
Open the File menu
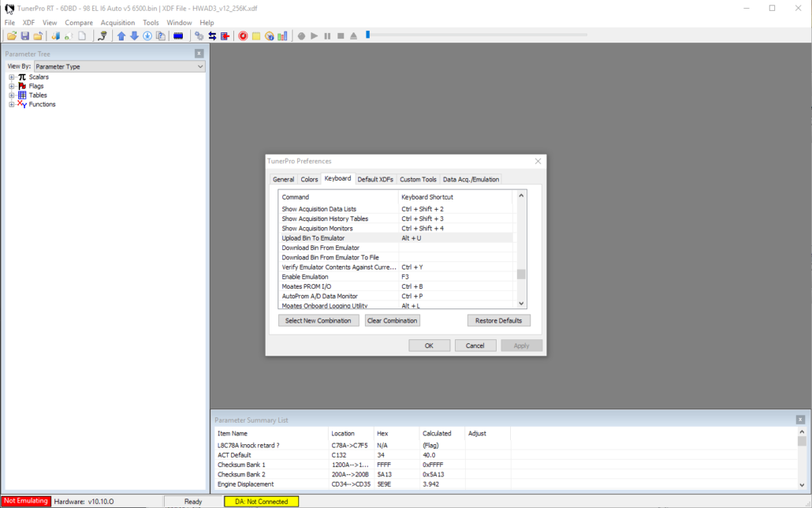(9, 22)
